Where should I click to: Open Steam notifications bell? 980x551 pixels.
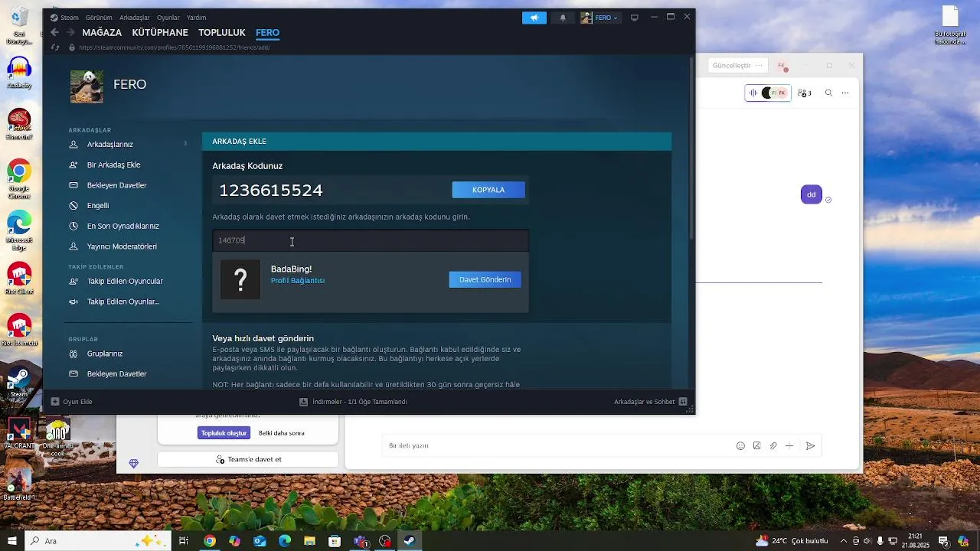(x=563, y=18)
